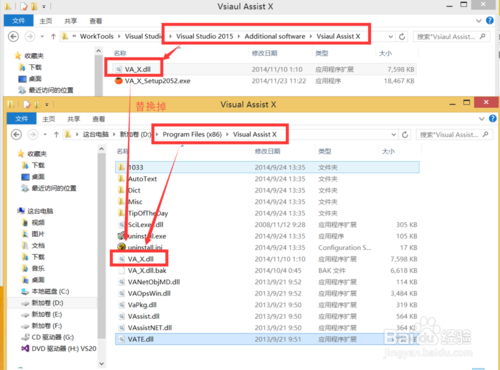
Task: Expand address history in Visual Assist X window
Action: 393,135
